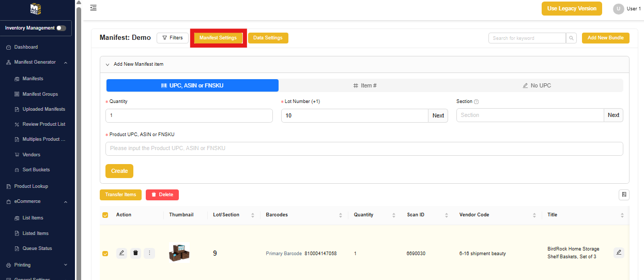Click the User 1 avatar icon
The image size is (644, 280).
point(618,9)
